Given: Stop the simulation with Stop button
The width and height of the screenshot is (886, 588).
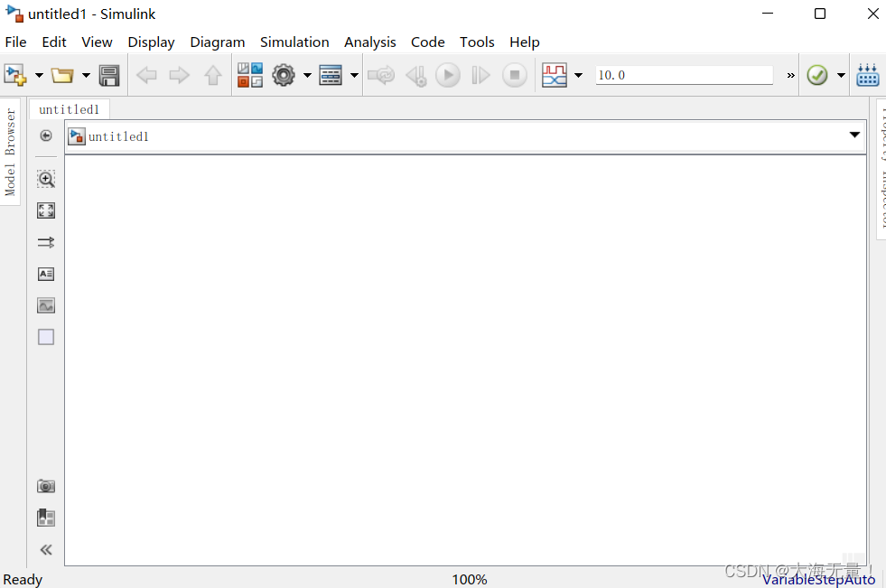Looking at the screenshot, I should [x=515, y=75].
